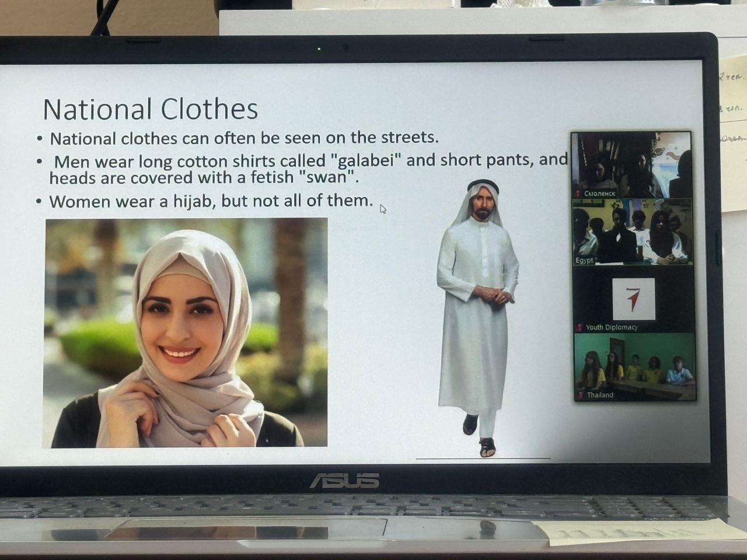Click the bullet "Women wear a hijab, but not all of them."
The image size is (747, 560).
coord(211,201)
